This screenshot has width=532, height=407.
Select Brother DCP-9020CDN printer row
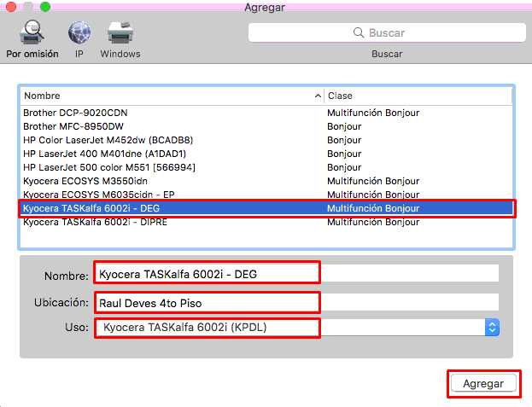pos(266,113)
